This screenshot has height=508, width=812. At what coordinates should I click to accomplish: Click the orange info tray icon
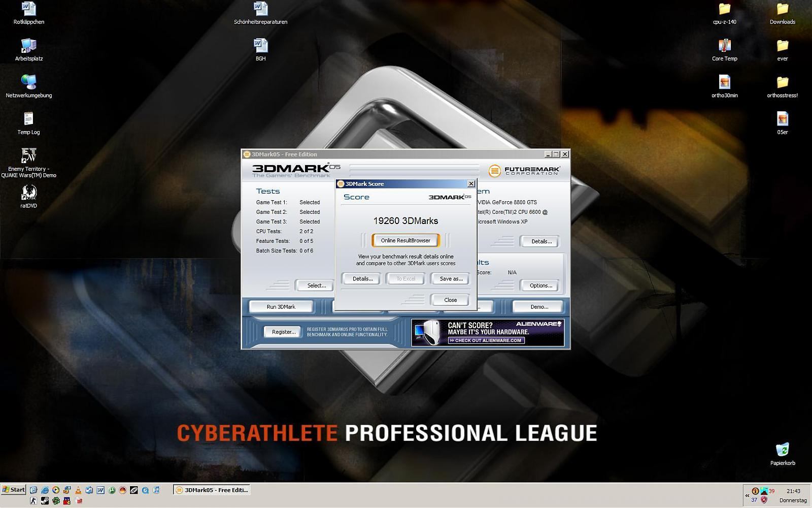(x=755, y=491)
